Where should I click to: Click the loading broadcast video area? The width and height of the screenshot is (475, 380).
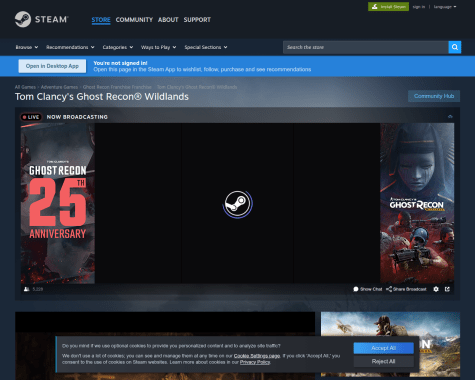pyautogui.click(x=237, y=203)
